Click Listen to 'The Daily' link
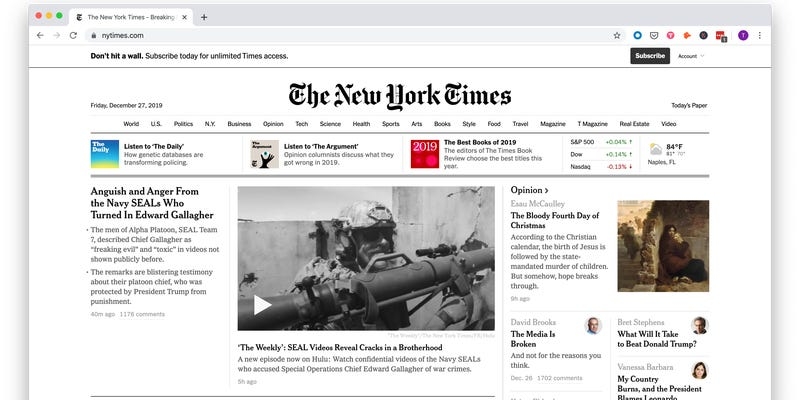The width and height of the screenshot is (800, 400). click(x=154, y=146)
